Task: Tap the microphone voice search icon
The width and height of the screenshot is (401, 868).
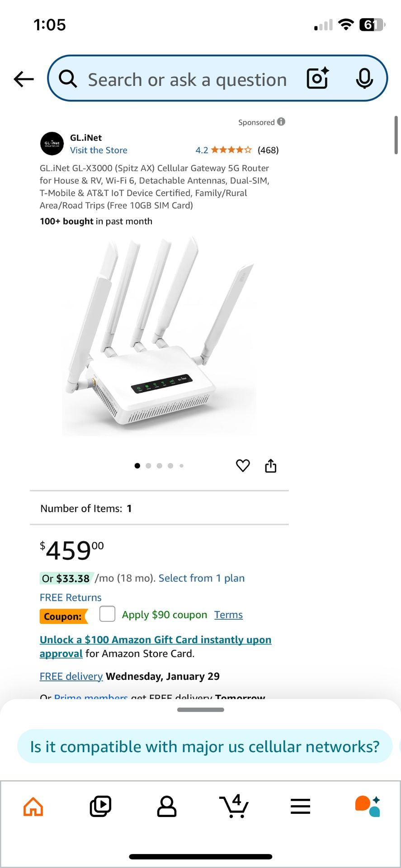Action: click(364, 79)
